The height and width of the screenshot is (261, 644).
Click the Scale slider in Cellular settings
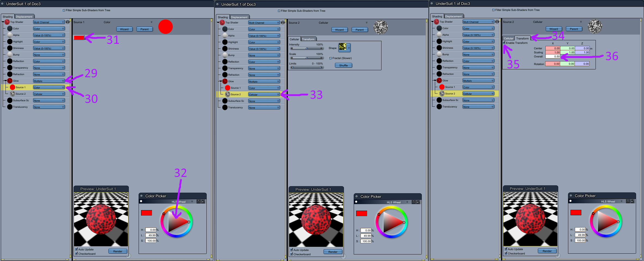pyautogui.click(x=307, y=58)
